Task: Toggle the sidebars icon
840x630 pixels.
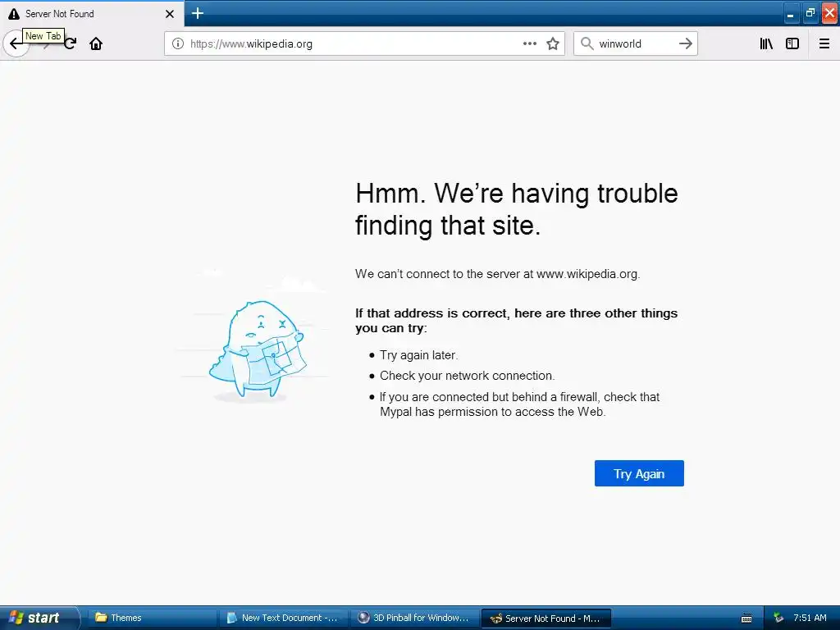Action: 792,43
